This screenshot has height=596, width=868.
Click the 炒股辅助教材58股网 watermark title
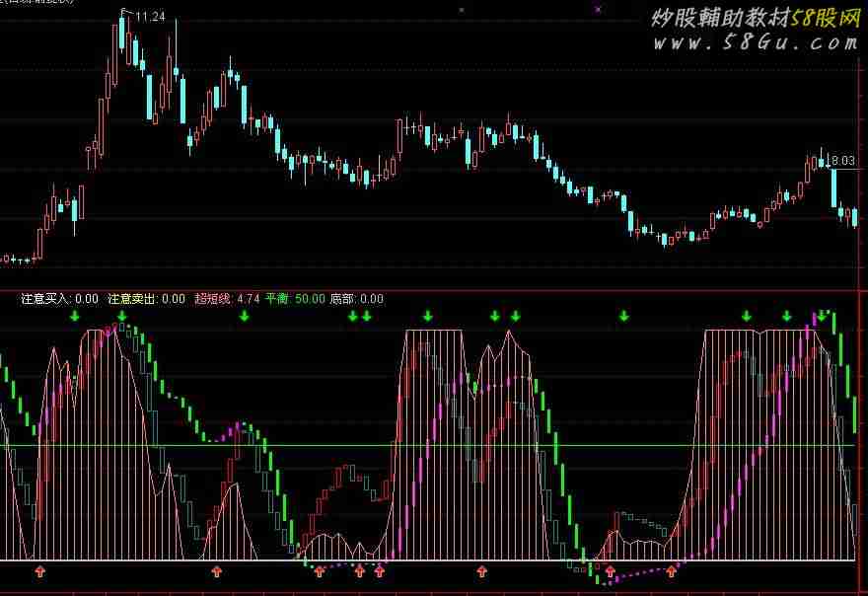point(755,18)
